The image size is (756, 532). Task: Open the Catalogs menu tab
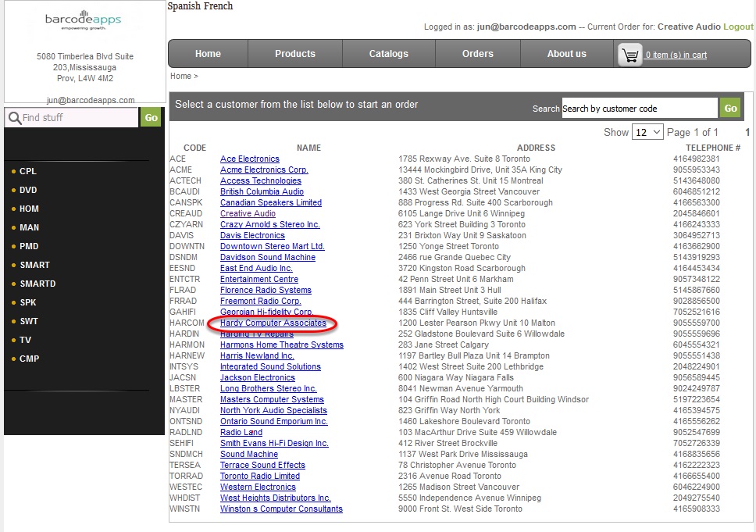[389, 54]
